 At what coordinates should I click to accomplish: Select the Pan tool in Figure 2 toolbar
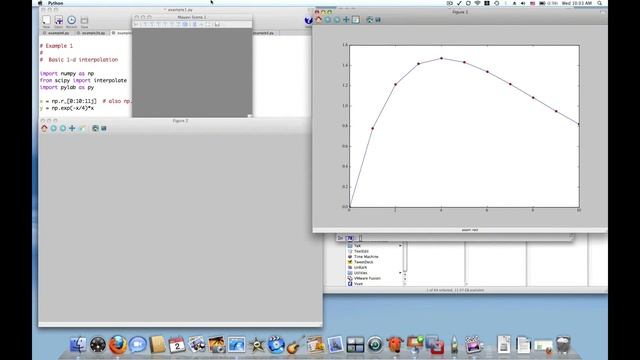[x=72, y=128]
